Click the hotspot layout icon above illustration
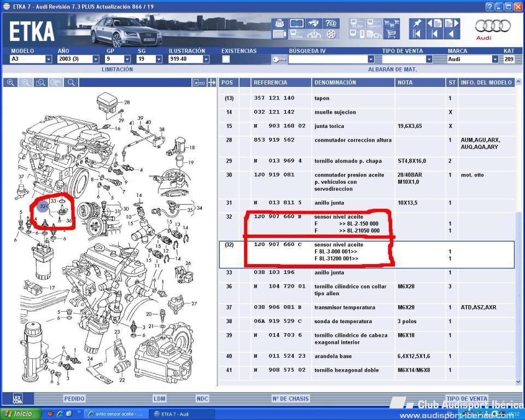The image size is (525, 420). 199,83
